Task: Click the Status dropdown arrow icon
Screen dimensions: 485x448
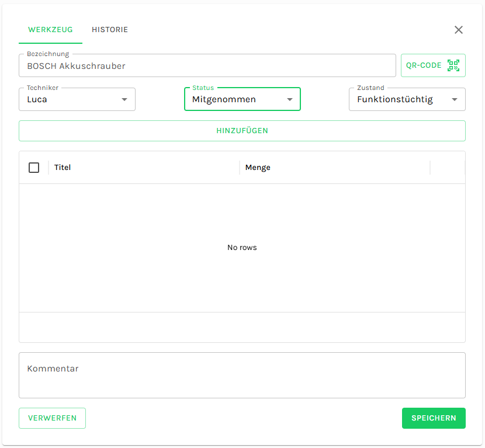Action: (x=290, y=99)
